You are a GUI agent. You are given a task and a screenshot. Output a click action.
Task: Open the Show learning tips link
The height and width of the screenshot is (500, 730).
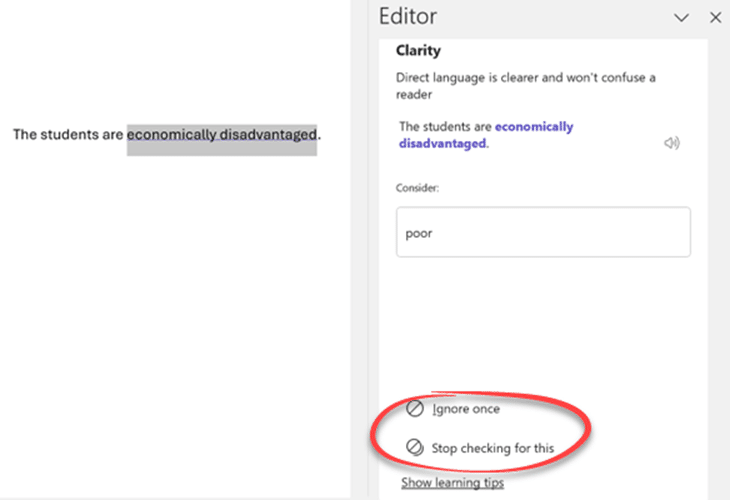coord(453,483)
